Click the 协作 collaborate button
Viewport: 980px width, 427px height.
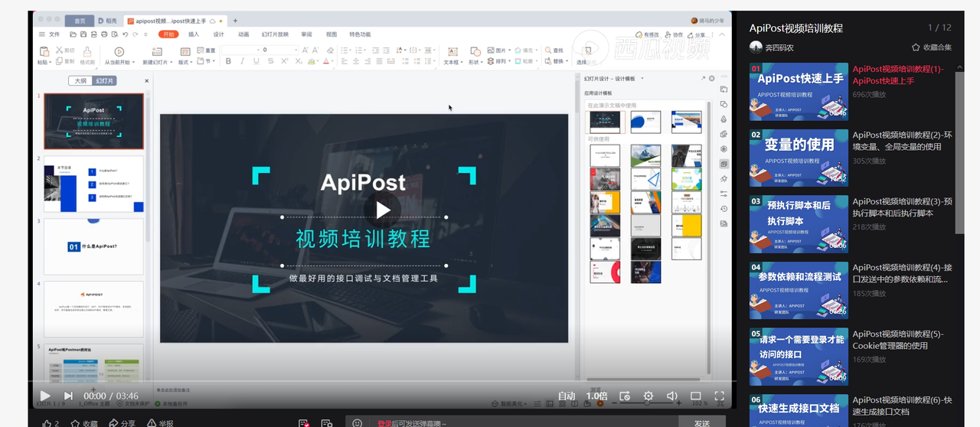coord(674,35)
